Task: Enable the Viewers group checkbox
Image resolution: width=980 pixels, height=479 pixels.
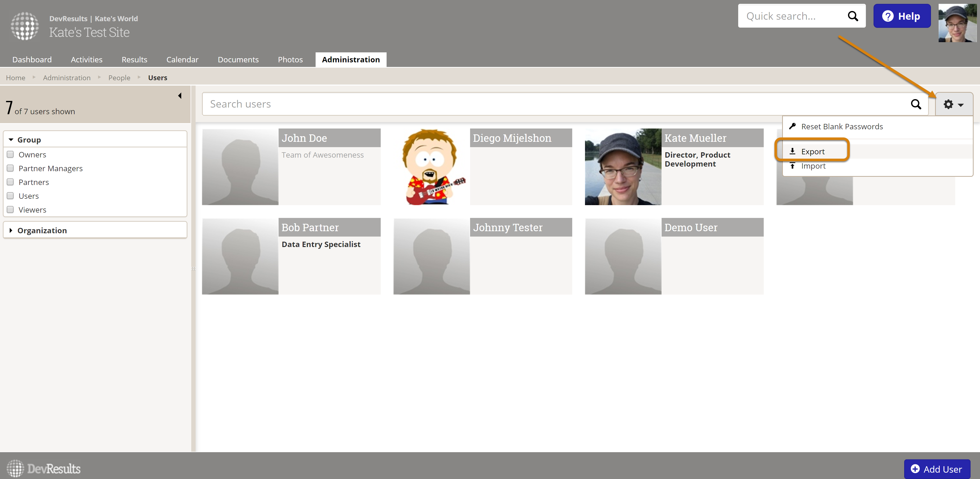Action: (11, 210)
